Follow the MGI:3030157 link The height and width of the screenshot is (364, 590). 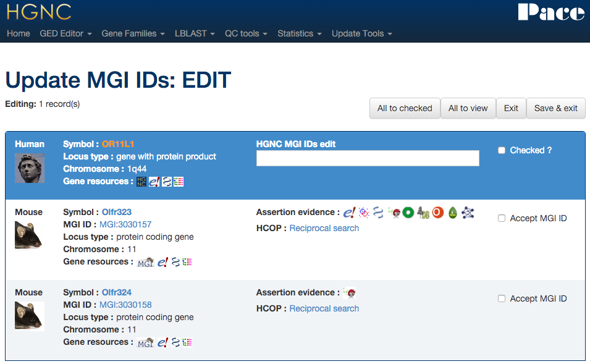[x=125, y=224]
